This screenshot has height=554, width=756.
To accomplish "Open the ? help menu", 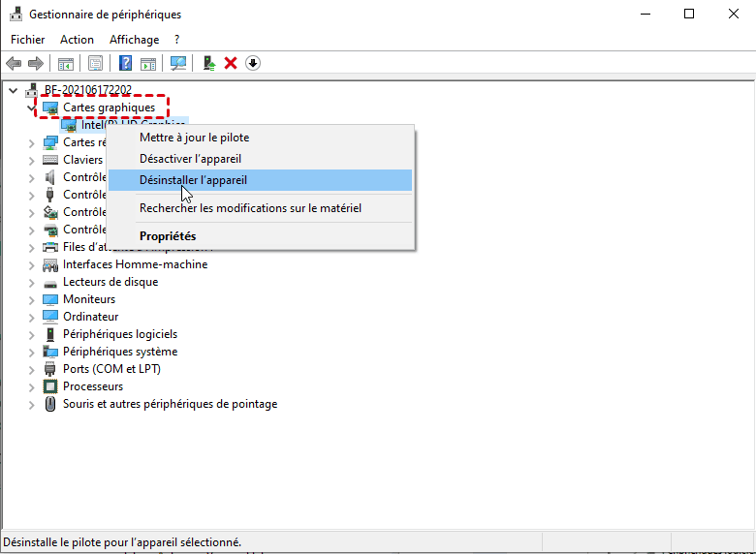I will pyautogui.click(x=177, y=40).
